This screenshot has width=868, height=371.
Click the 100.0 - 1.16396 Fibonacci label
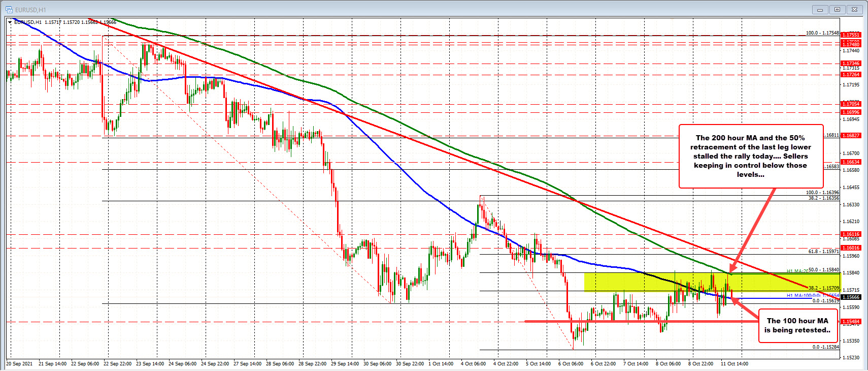click(x=822, y=193)
